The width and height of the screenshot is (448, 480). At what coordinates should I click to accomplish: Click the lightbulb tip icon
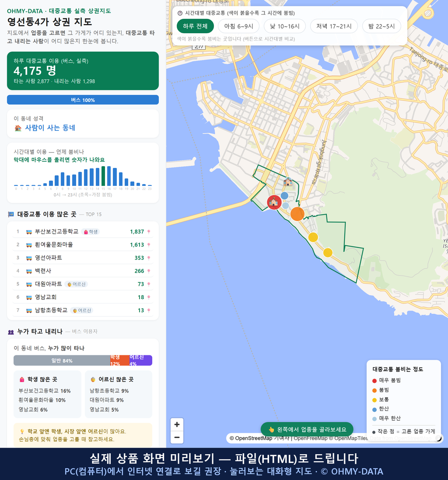(x=22, y=431)
